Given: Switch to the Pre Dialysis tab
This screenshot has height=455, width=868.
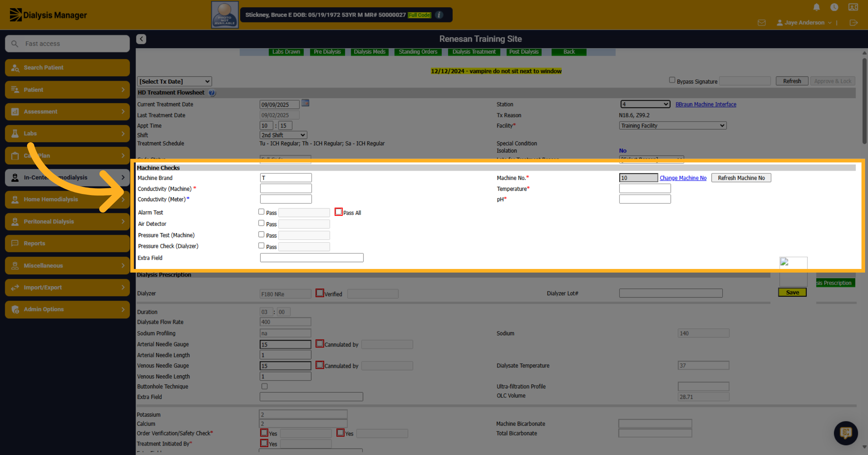Looking at the screenshot, I should point(327,52).
